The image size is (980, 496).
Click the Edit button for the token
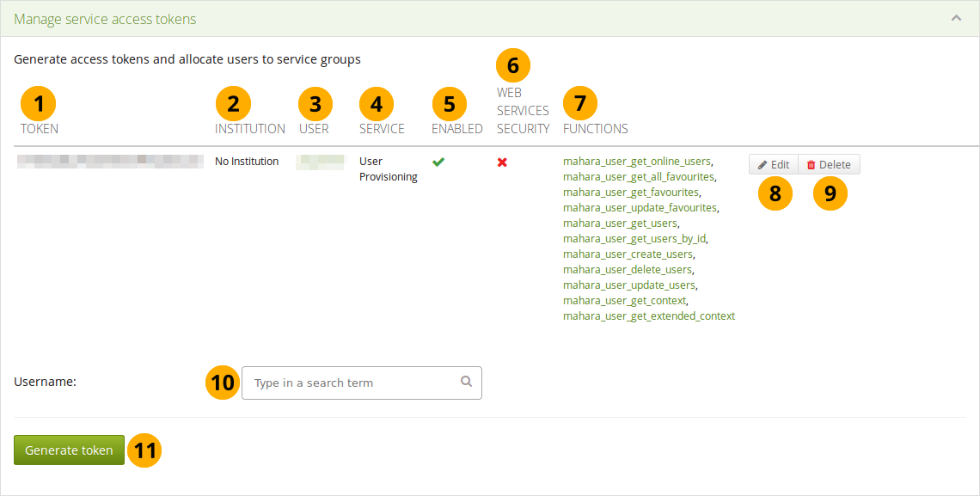(x=774, y=164)
